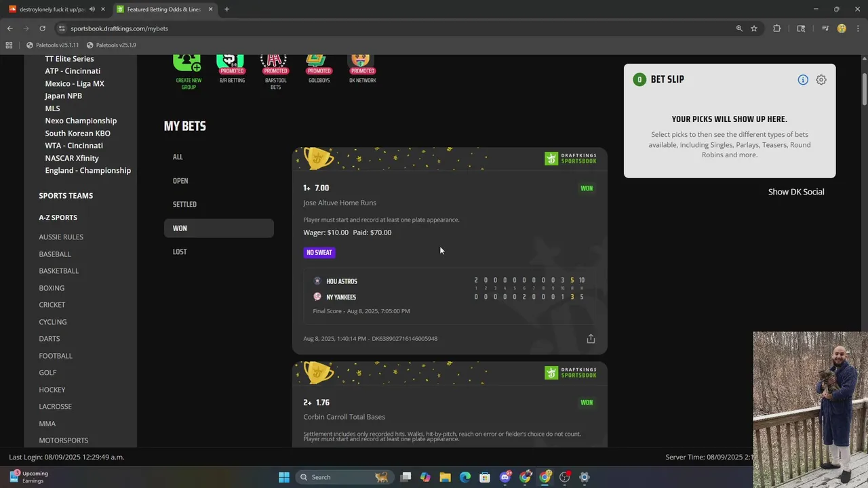
Task: Open Chrome zoom magnifier icon
Action: (x=739, y=28)
